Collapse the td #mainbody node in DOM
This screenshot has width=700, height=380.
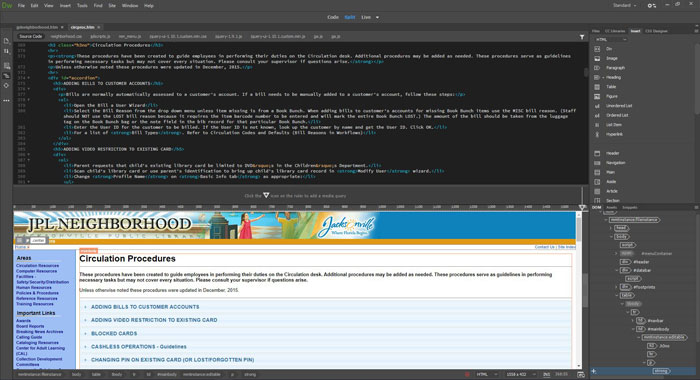pos(633,329)
